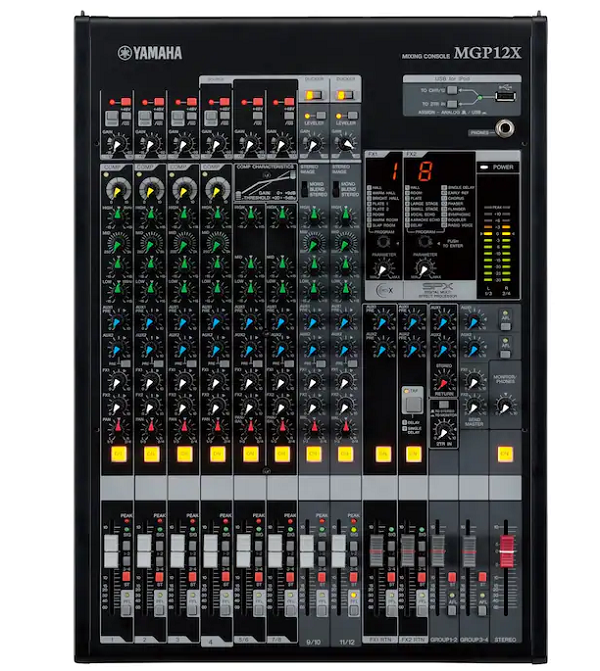The height and width of the screenshot is (671, 600).
Task: Toggle the GROUP 1-2 ST assign button
Action: coord(452,577)
